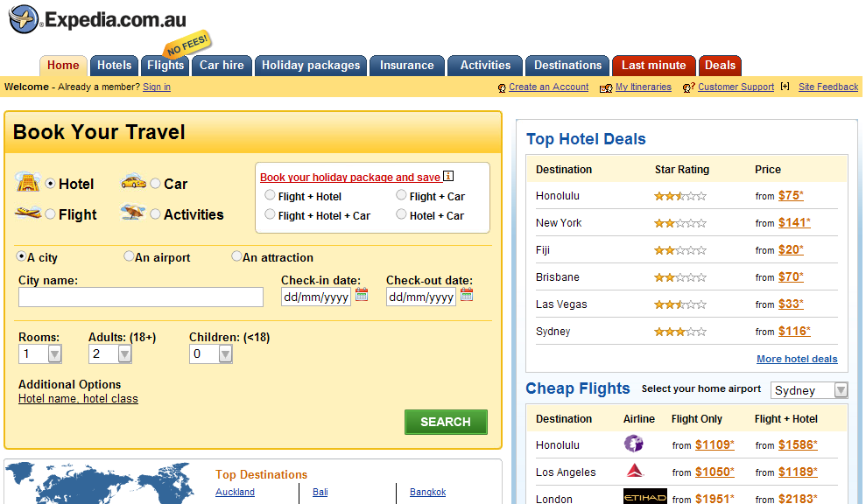Click the City name input field

tap(141, 297)
